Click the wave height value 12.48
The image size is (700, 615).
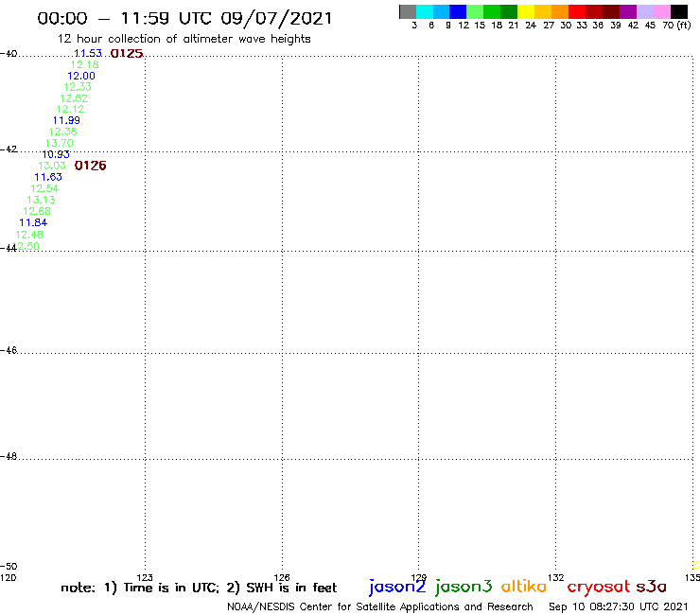coord(29,235)
